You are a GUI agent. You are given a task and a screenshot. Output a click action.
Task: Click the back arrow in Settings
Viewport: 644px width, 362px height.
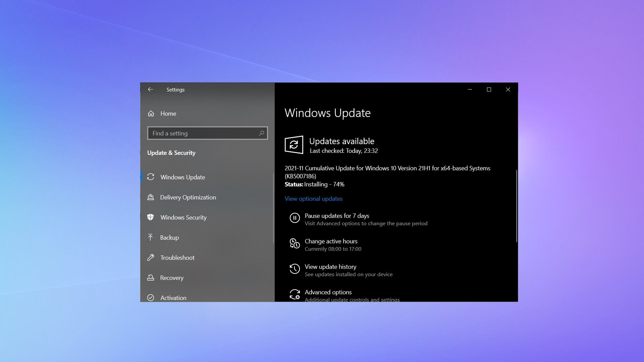pos(150,89)
